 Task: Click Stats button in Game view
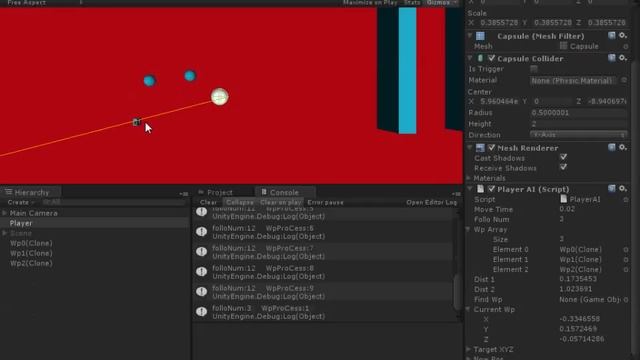pyautogui.click(x=412, y=2)
